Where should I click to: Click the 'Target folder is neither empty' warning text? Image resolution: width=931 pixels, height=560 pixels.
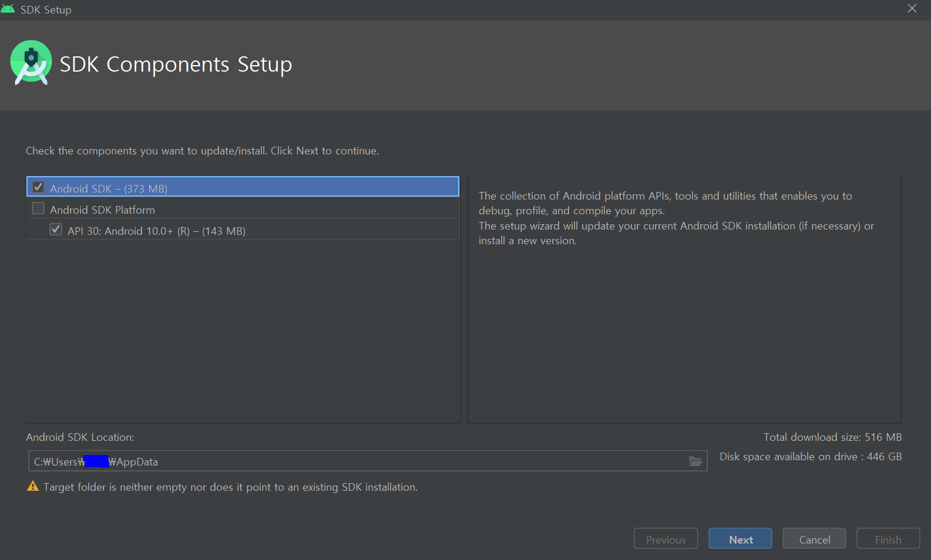(230, 487)
